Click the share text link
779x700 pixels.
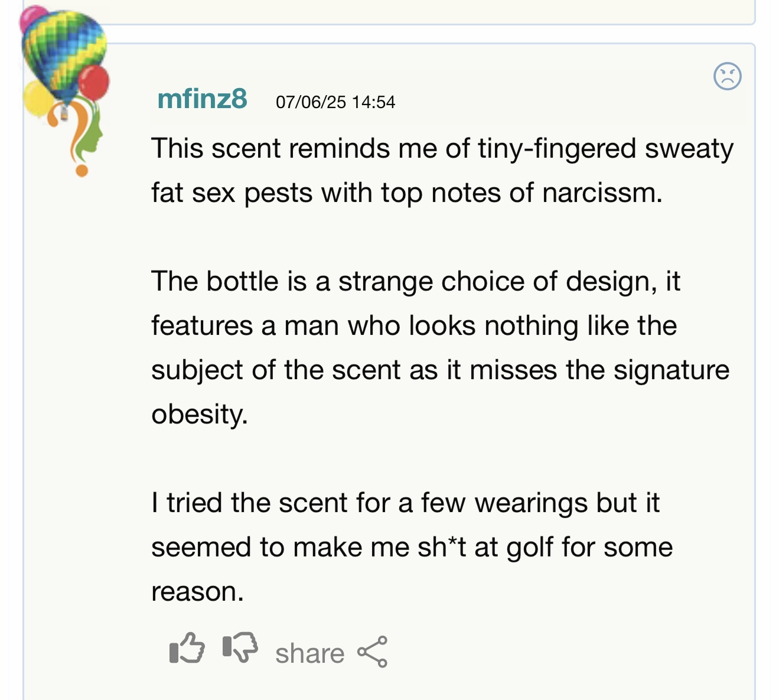tap(309, 653)
